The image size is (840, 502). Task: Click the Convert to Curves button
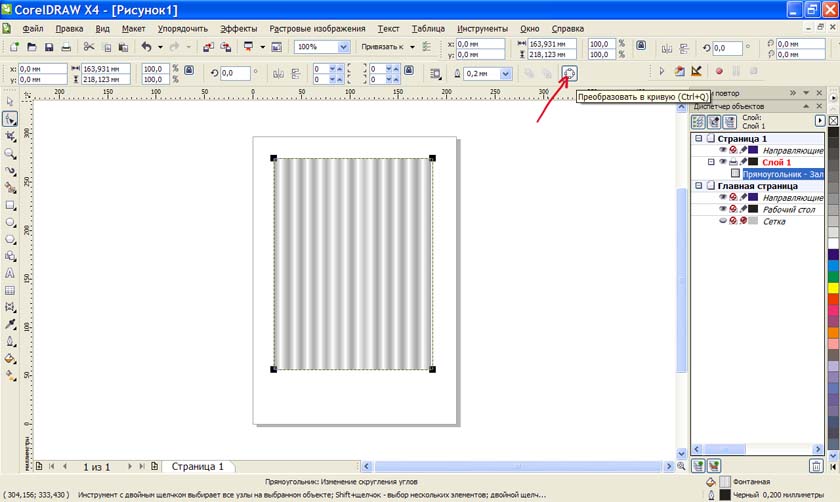570,72
